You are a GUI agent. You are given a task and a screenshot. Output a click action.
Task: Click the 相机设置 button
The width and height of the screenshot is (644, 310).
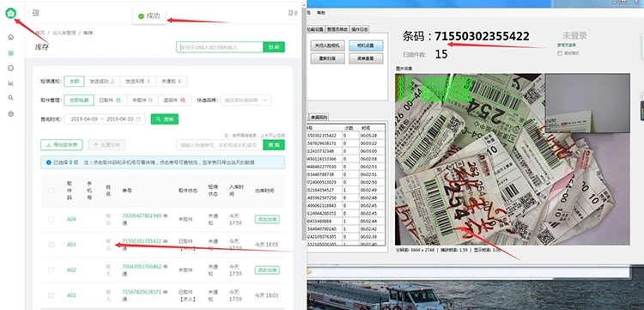coord(366,46)
